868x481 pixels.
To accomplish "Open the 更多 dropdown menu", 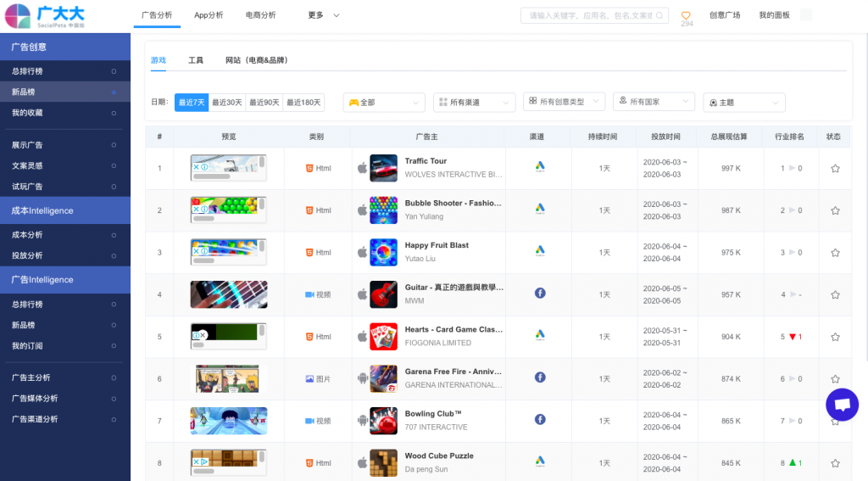I will 323,15.
